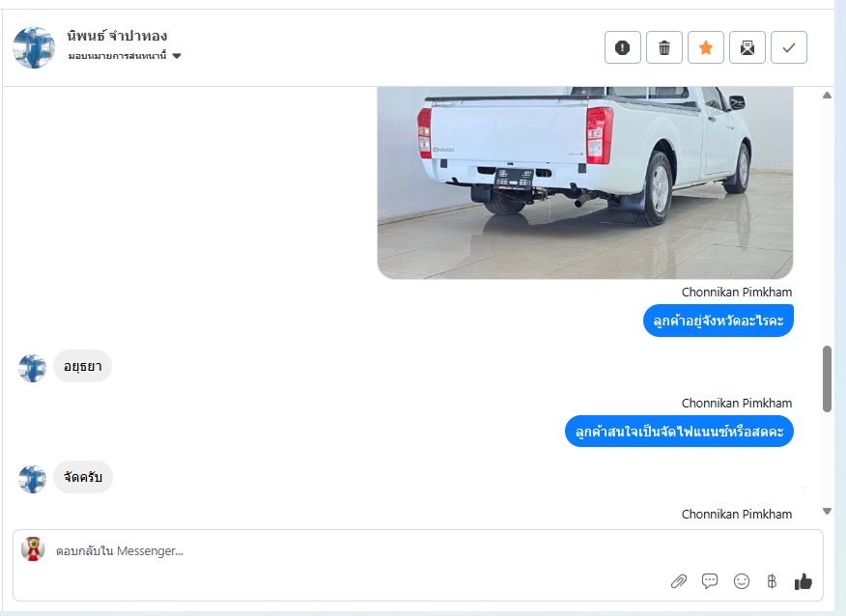Click sender name Chonnikan Pimkham below truck photo
The width and height of the screenshot is (846, 616).
point(737,292)
